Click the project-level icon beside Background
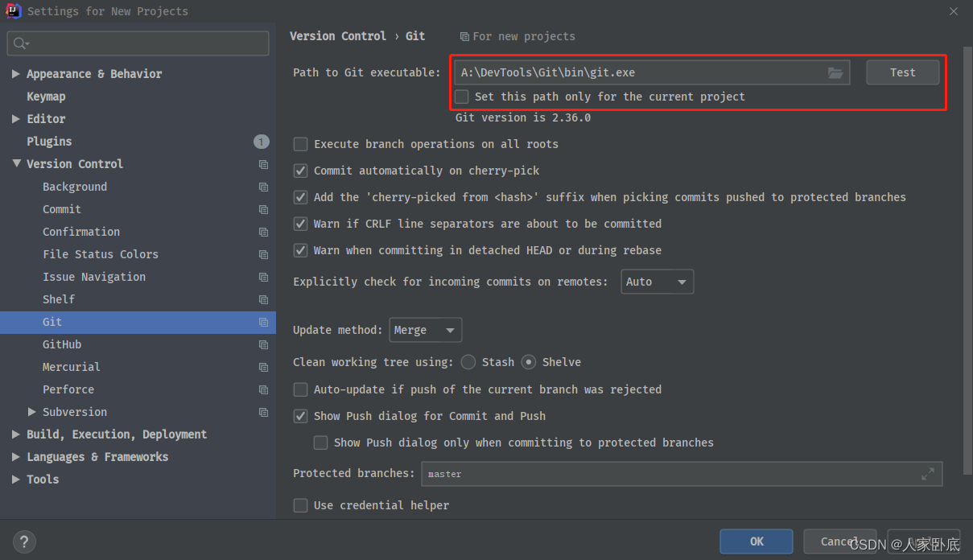The image size is (973, 560). pyautogui.click(x=263, y=187)
